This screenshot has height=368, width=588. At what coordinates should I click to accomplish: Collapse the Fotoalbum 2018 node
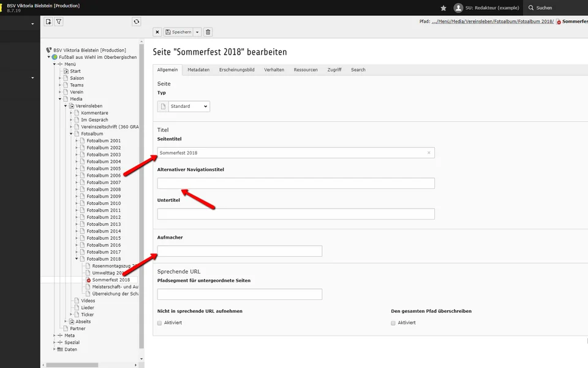coord(77,259)
